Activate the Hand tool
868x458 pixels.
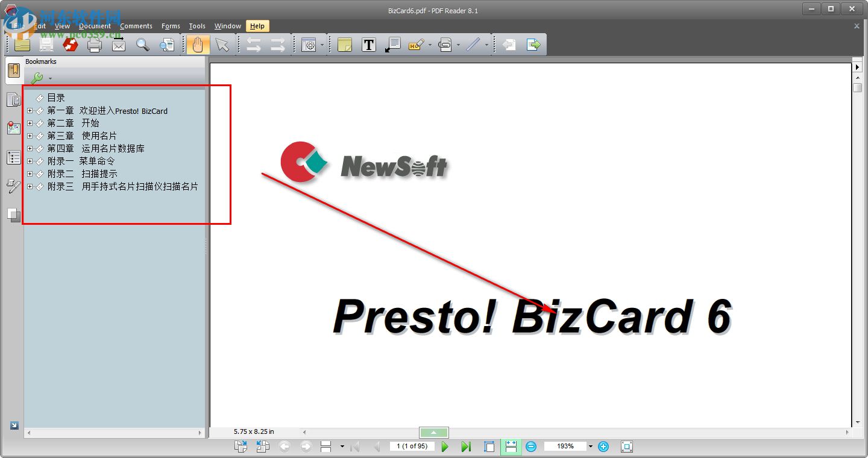198,45
